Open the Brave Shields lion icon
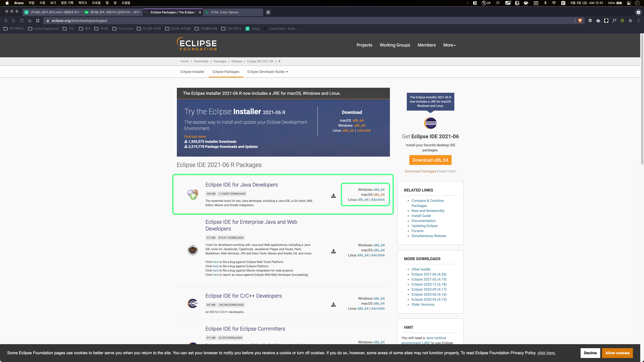Viewport: 644px width, 362px height. [x=580, y=21]
